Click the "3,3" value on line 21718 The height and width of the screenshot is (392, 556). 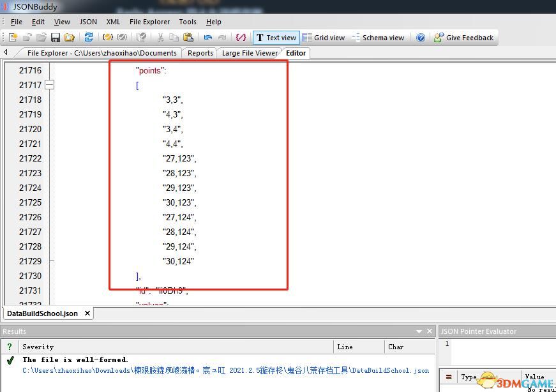click(173, 100)
